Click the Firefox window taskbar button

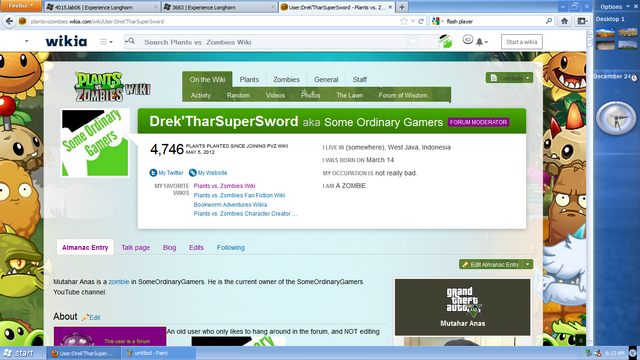(84, 353)
